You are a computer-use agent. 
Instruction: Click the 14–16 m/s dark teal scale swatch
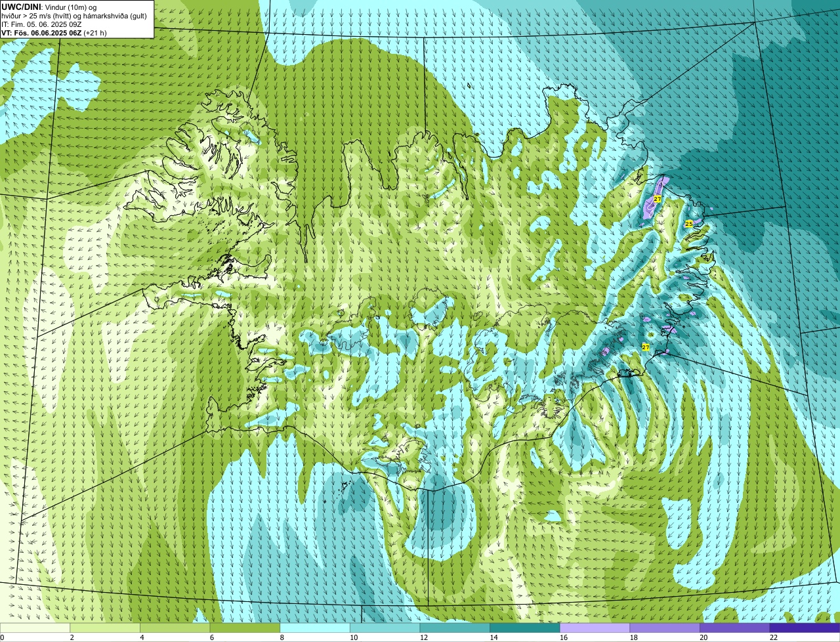point(525,628)
